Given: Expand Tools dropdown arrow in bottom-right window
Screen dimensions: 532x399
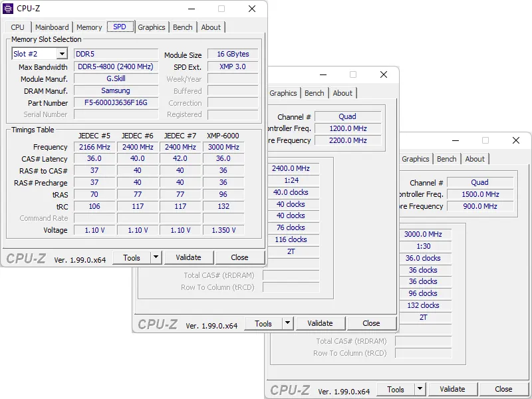Looking at the screenshot, I should tap(420, 389).
